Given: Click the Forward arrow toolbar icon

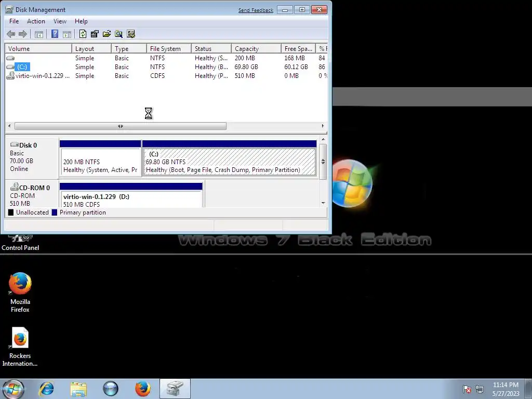Looking at the screenshot, I should [x=23, y=34].
